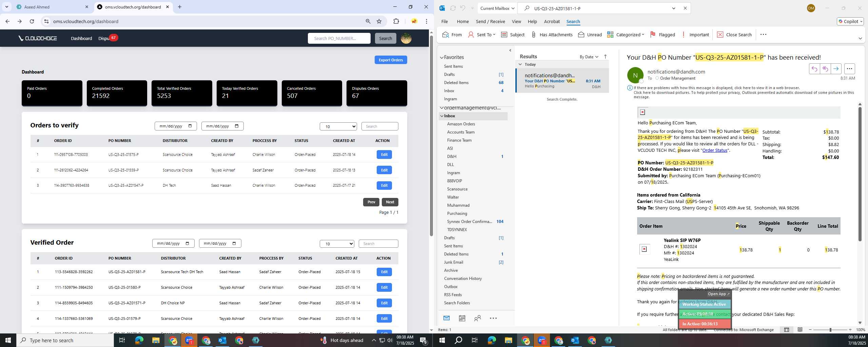This screenshot has width=868, height=347.
Task: Click Export Orders button
Action: 391,60
